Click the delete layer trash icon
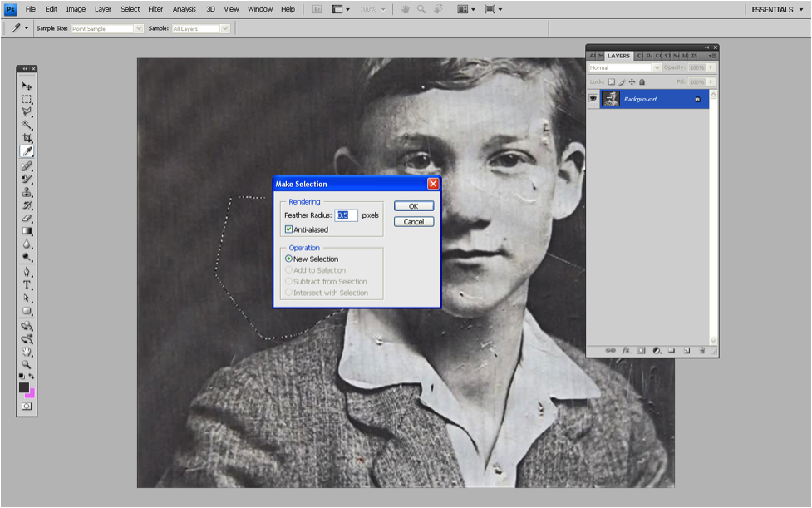 702,351
